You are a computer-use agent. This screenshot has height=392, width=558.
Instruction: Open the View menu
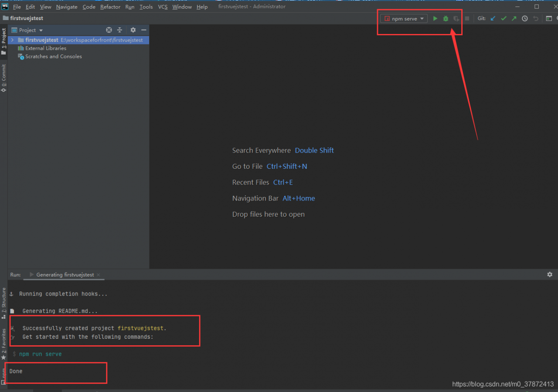tap(46, 7)
